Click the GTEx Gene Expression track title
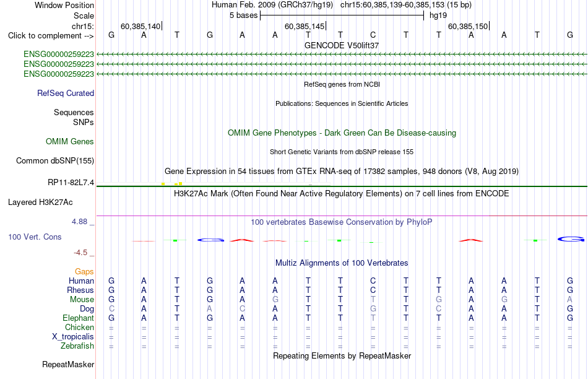 [342, 172]
